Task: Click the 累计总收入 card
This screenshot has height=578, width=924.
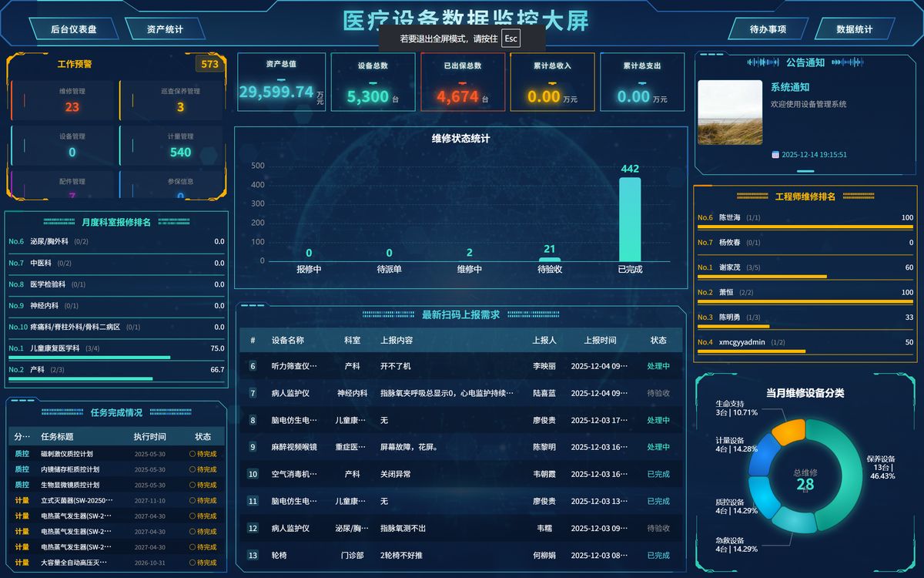Action: 552,82
